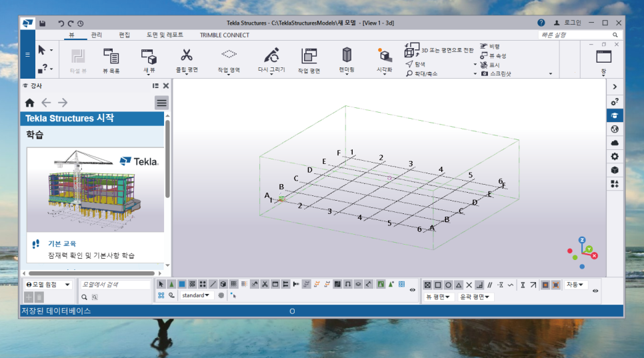Click the 다시 그리기 redraw icon

pyautogui.click(x=271, y=55)
